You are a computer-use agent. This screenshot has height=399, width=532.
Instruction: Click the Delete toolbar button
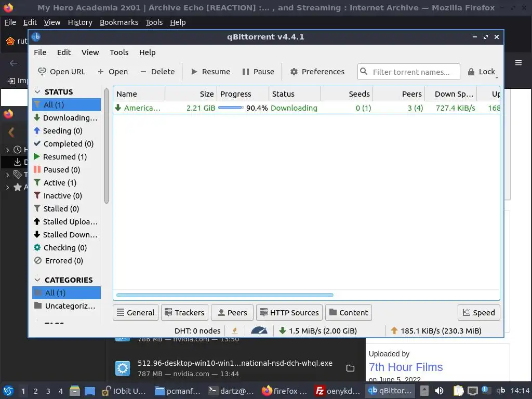point(157,72)
